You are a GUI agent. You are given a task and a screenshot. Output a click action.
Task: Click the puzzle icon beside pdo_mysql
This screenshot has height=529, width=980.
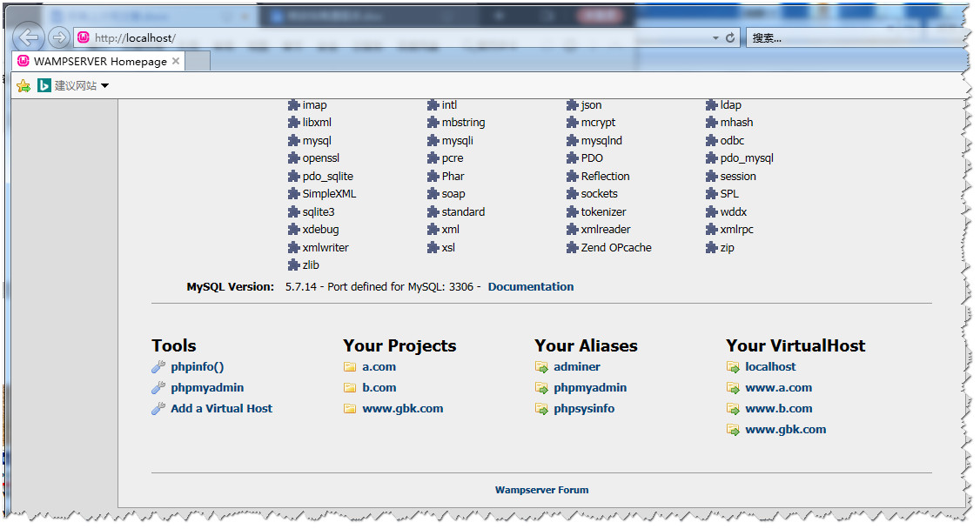click(712, 158)
